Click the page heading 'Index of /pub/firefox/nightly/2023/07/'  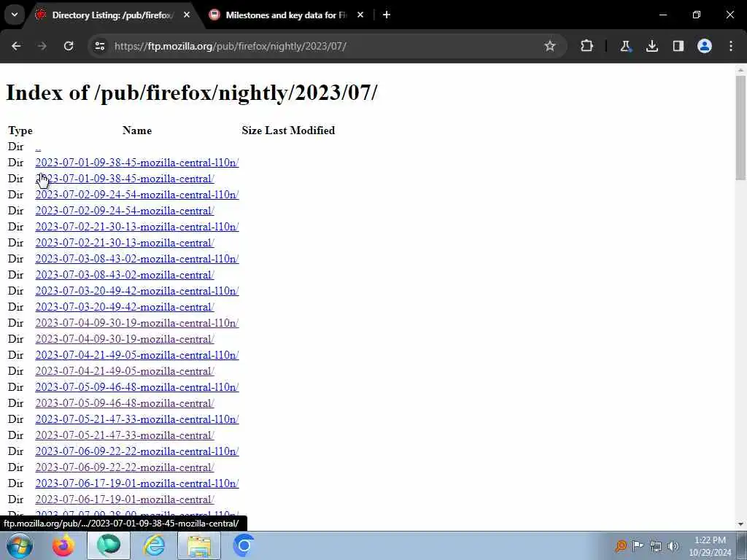(x=192, y=93)
